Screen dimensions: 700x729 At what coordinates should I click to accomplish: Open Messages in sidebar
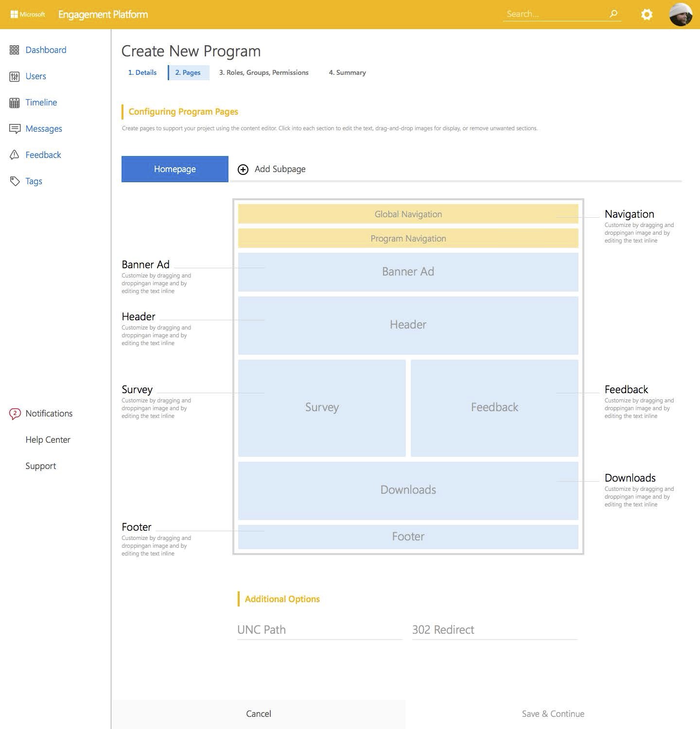point(44,129)
